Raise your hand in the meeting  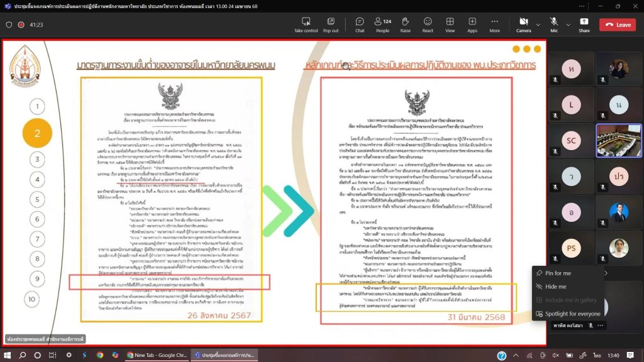pos(406,25)
